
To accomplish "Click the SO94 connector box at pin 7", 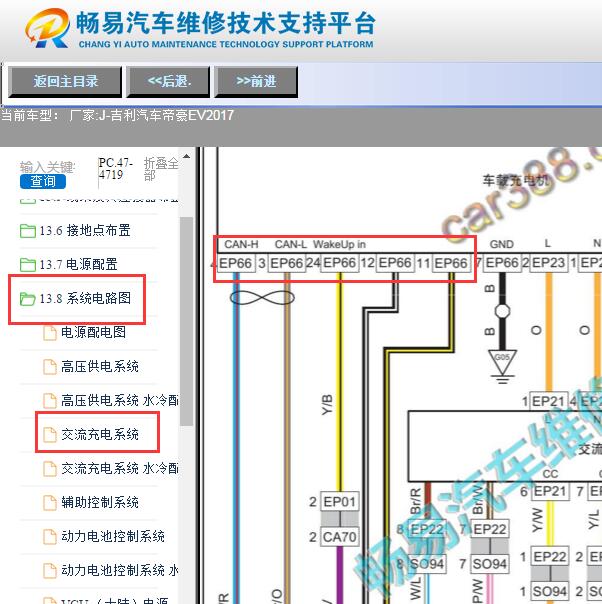I will point(490,564).
